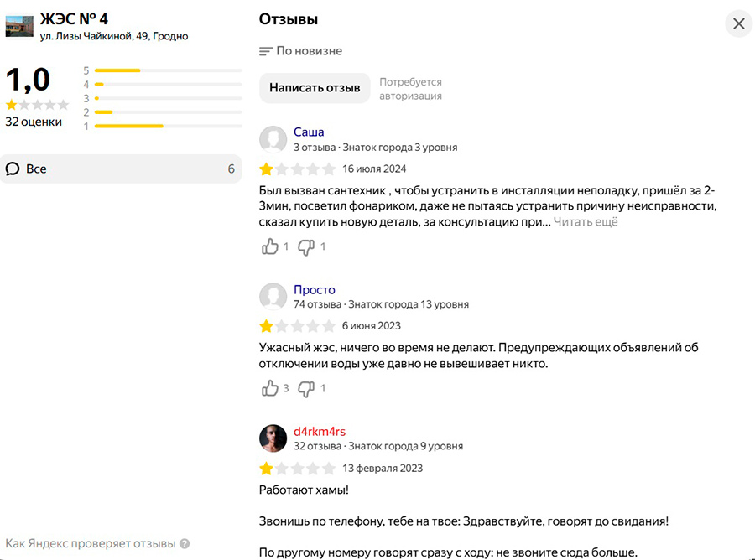The image size is (755, 560).
Task: Dislike Саша's review with thumbs down
Action: (306, 246)
